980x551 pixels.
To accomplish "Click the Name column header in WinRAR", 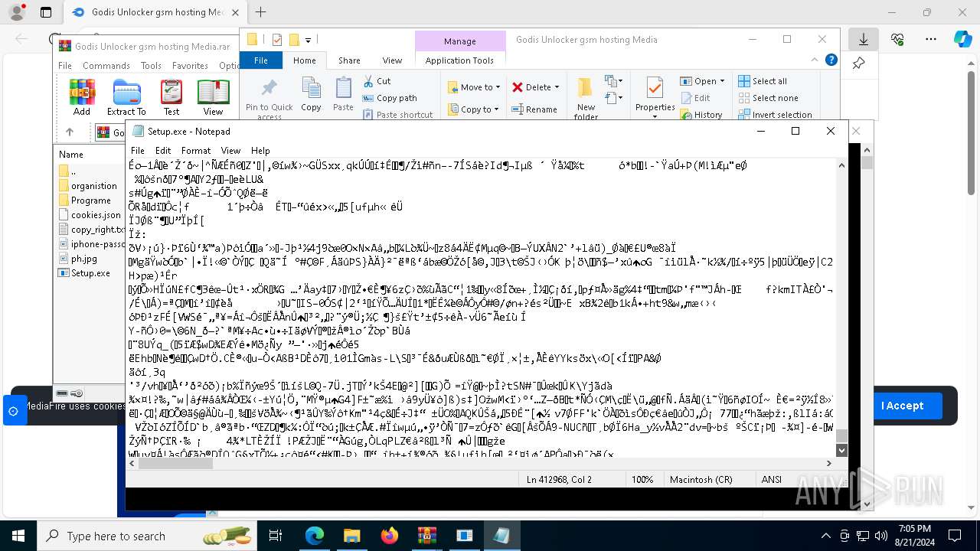I will 71,155.
